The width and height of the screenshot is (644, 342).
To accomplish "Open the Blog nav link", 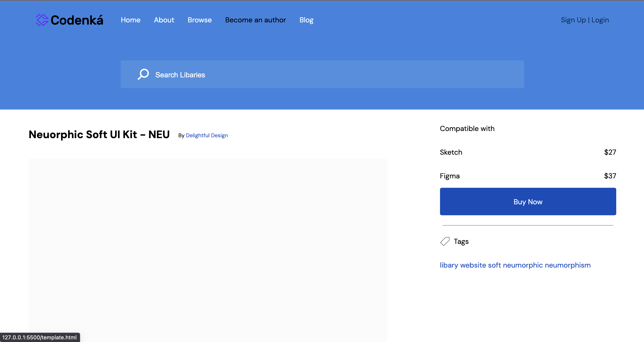I will tap(306, 20).
